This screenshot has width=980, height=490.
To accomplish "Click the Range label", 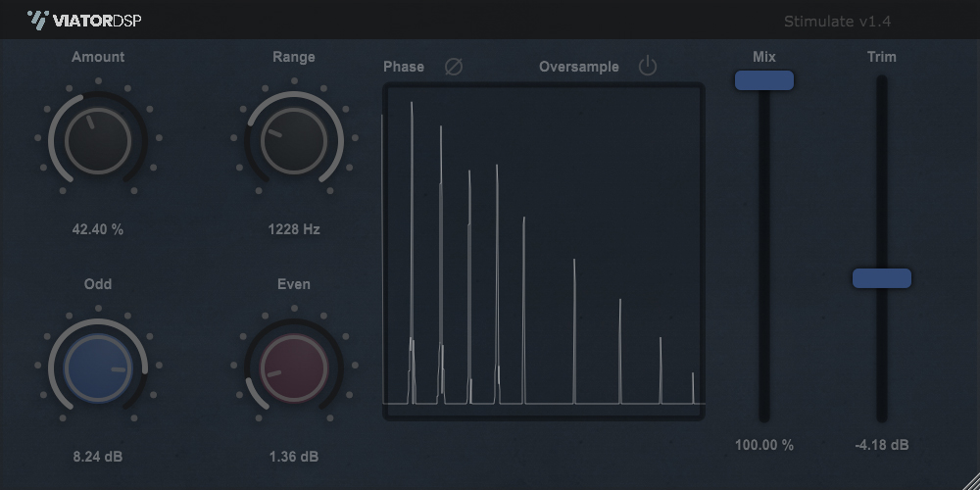I will pyautogui.click(x=294, y=57).
